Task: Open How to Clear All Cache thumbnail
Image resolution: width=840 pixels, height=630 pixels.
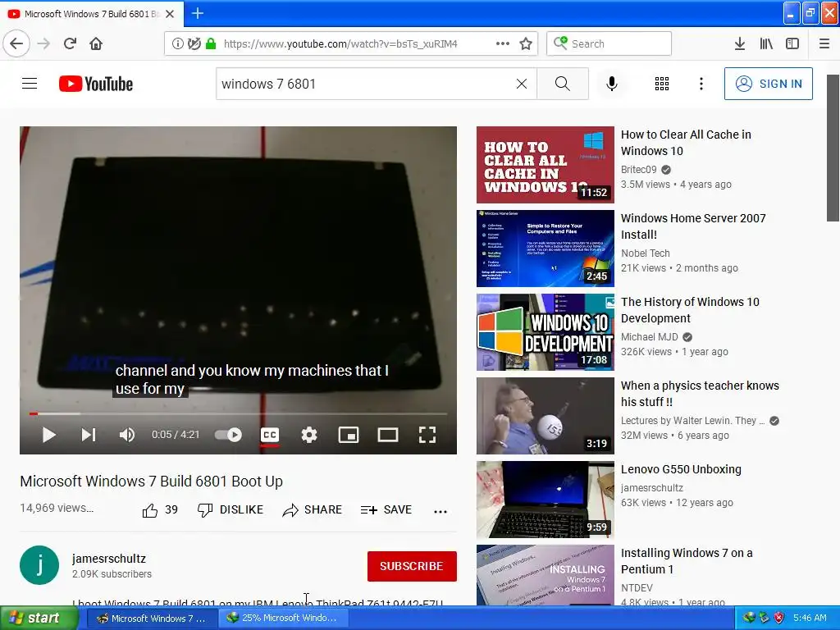Action: 546,165
